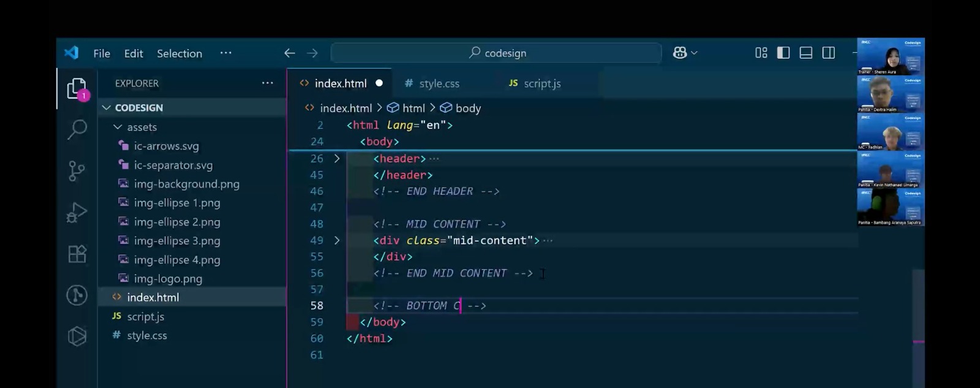Click the body breadcrumb item
Image resolution: width=980 pixels, height=388 pixels.
pyautogui.click(x=468, y=108)
